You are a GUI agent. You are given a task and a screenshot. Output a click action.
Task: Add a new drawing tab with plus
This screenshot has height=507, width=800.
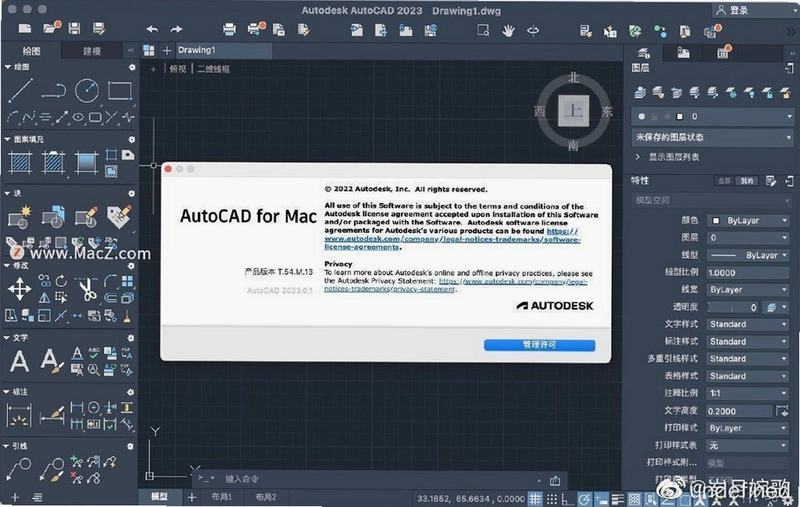166,50
